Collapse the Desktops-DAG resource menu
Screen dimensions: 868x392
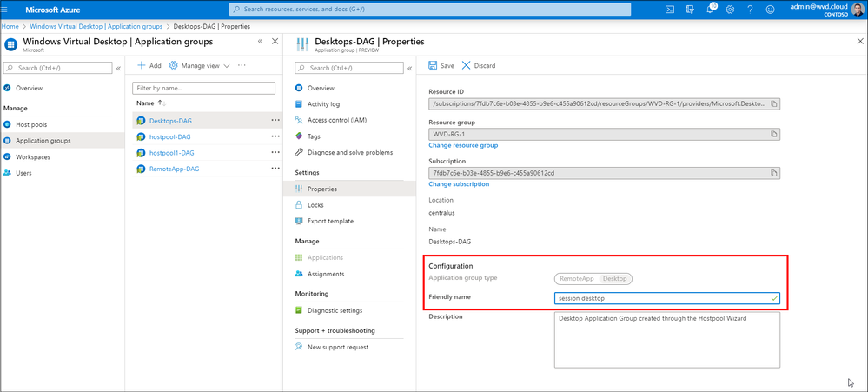409,69
